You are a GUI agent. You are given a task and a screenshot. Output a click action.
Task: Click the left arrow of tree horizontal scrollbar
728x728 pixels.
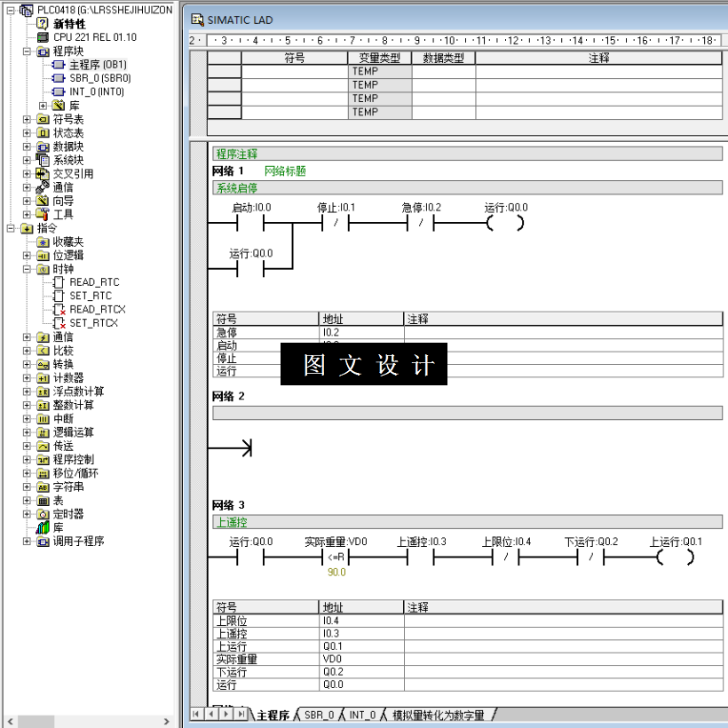pos(9,722)
